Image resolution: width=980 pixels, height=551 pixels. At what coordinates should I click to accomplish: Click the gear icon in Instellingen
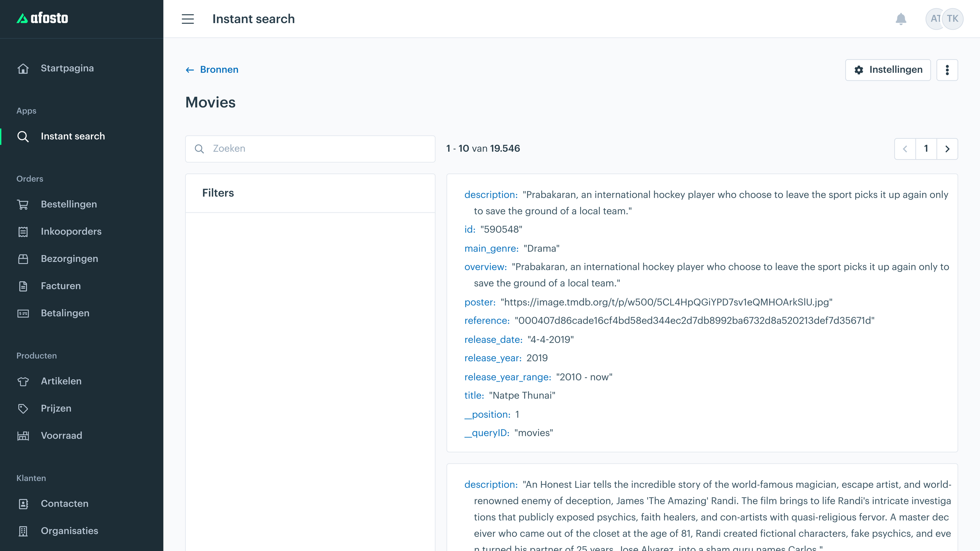tap(859, 70)
